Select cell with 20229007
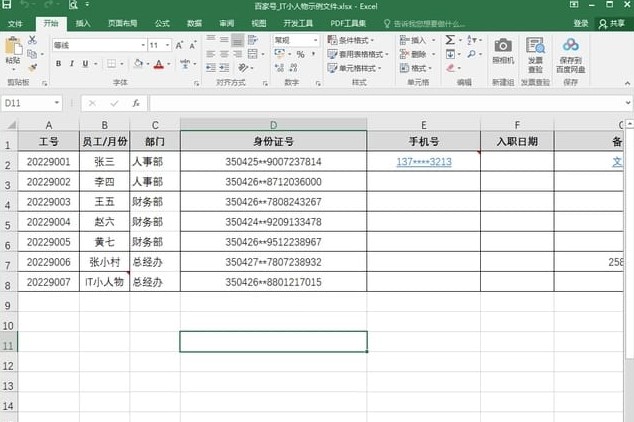This screenshot has width=634, height=422. [49, 282]
